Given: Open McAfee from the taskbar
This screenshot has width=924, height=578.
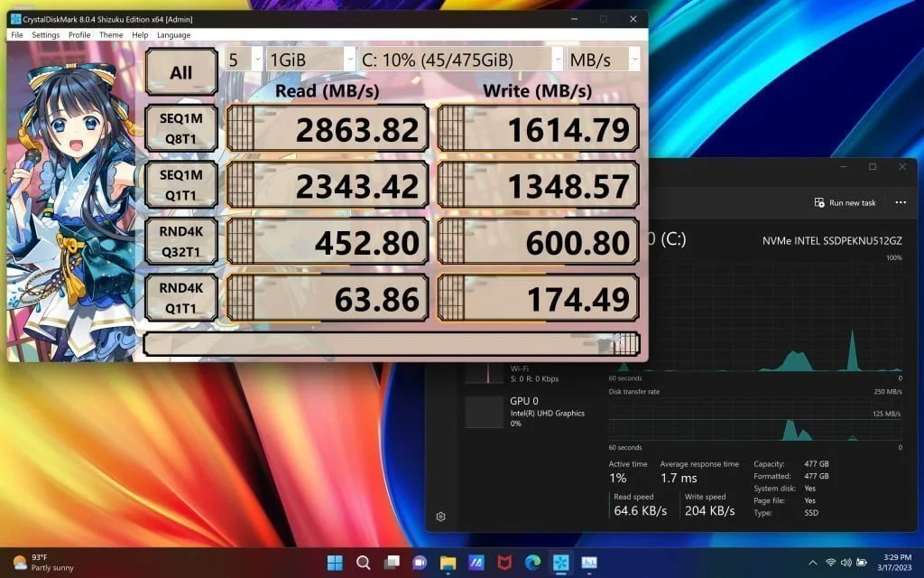Looking at the screenshot, I should click(x=504, y=563).
